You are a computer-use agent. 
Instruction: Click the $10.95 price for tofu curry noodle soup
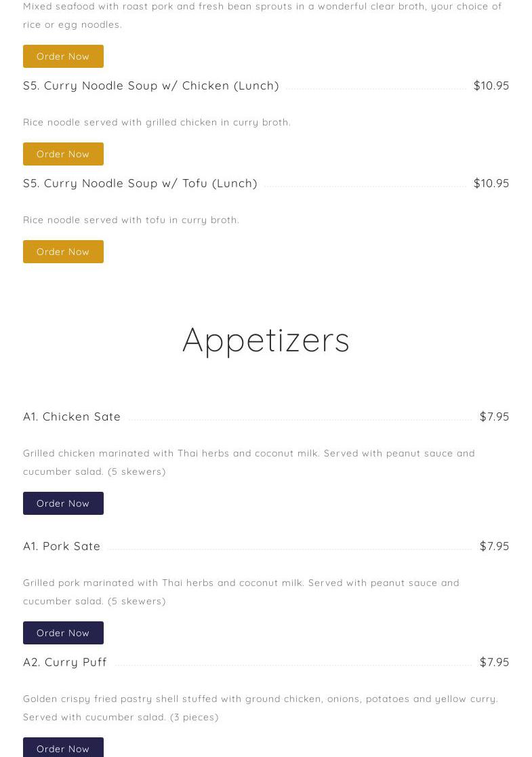(491, 183)
